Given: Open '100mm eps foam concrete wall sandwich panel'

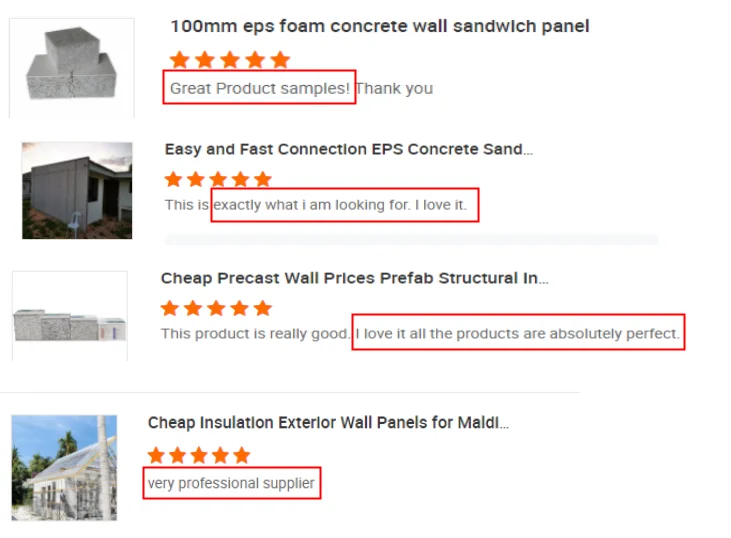Looking at the screenshot, I should click(379, 27).
